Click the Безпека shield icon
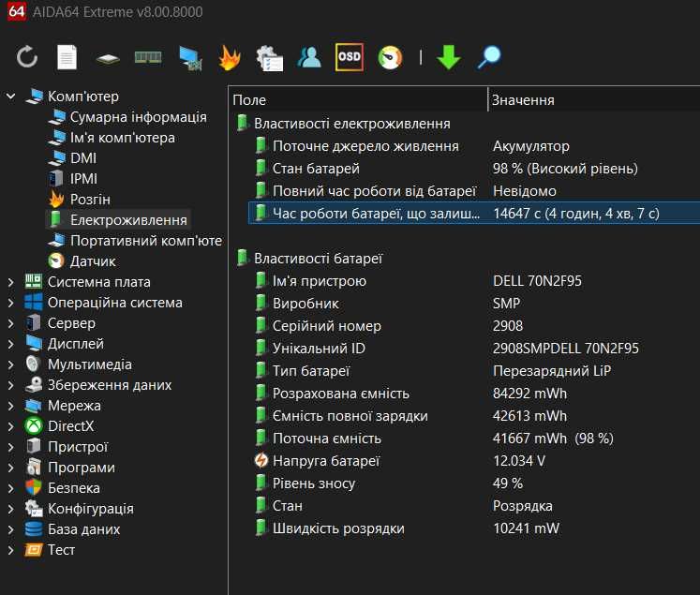The image size is (700, 595). click(34, 487)
